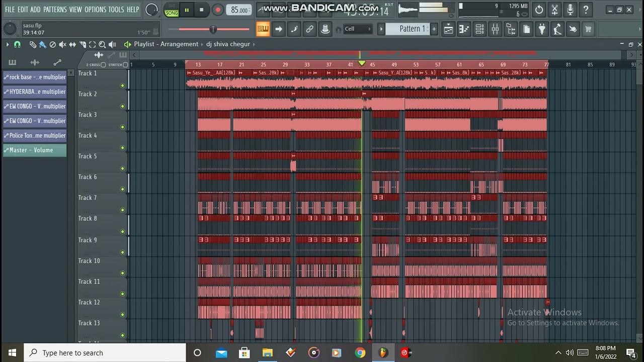Screen dimensions: 644x362
Task: Choose the Select tool
Action: [92, 44]
